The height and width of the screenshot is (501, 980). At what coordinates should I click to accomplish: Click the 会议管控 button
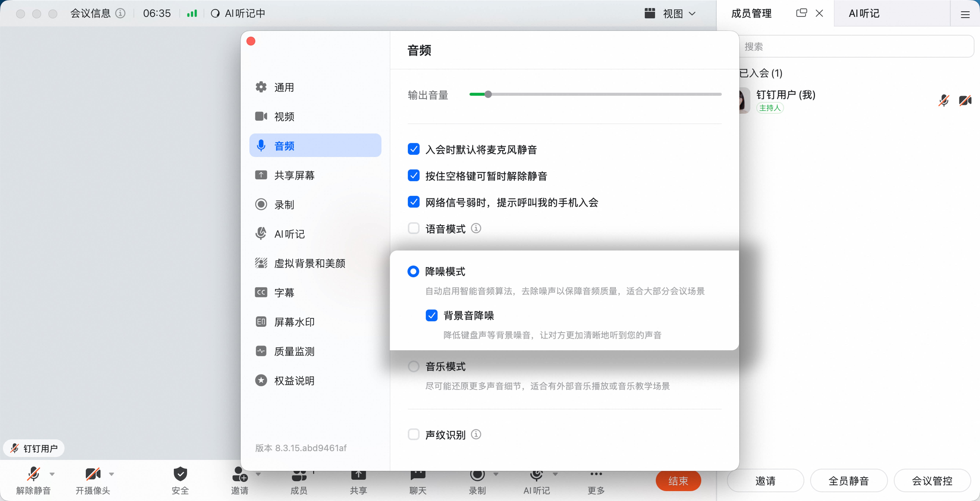[932, 480]
